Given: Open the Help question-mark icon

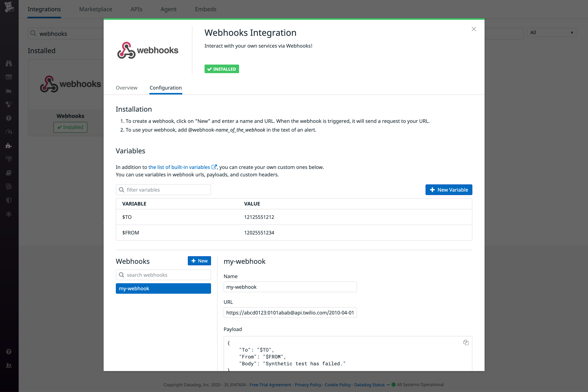Looking at the screenshot, I should 9,351.
